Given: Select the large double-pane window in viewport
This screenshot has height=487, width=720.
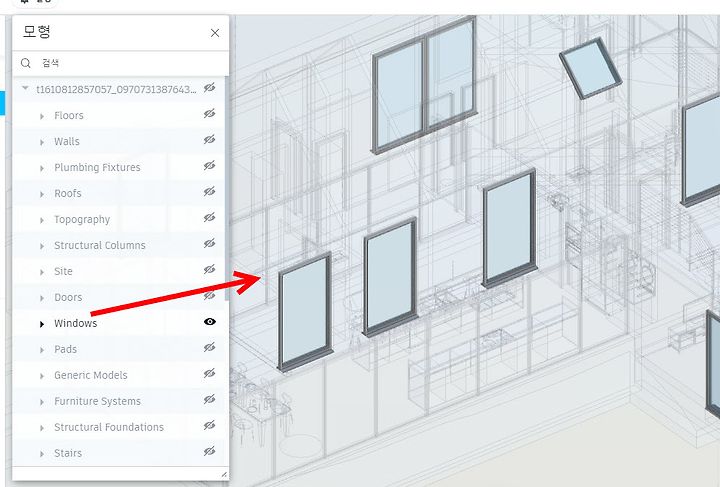Looking at the screenshot, I should [424, 86].
